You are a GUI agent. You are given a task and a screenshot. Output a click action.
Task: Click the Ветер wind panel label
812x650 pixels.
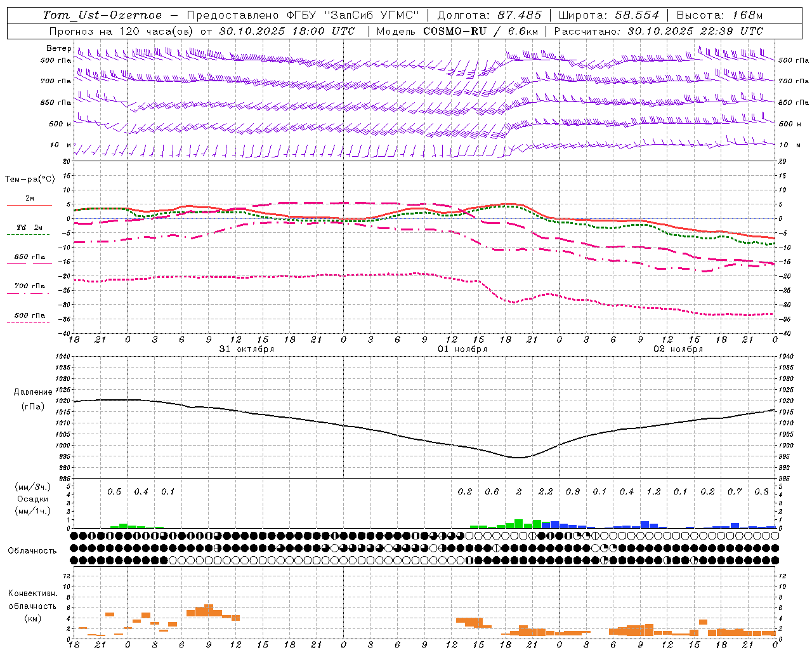coord(58,48)
